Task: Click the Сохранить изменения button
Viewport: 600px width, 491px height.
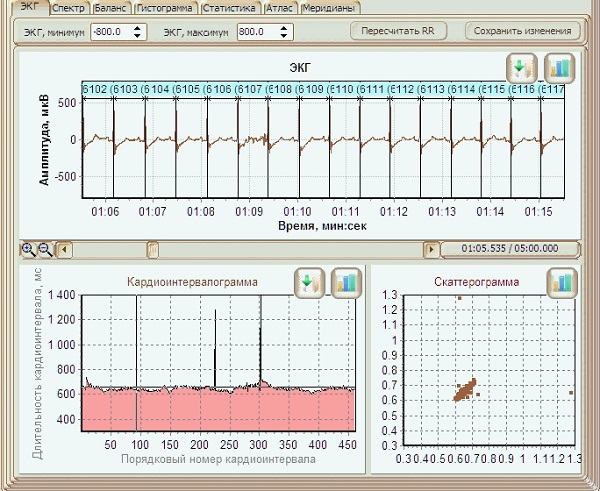Action: click(523, 31)
